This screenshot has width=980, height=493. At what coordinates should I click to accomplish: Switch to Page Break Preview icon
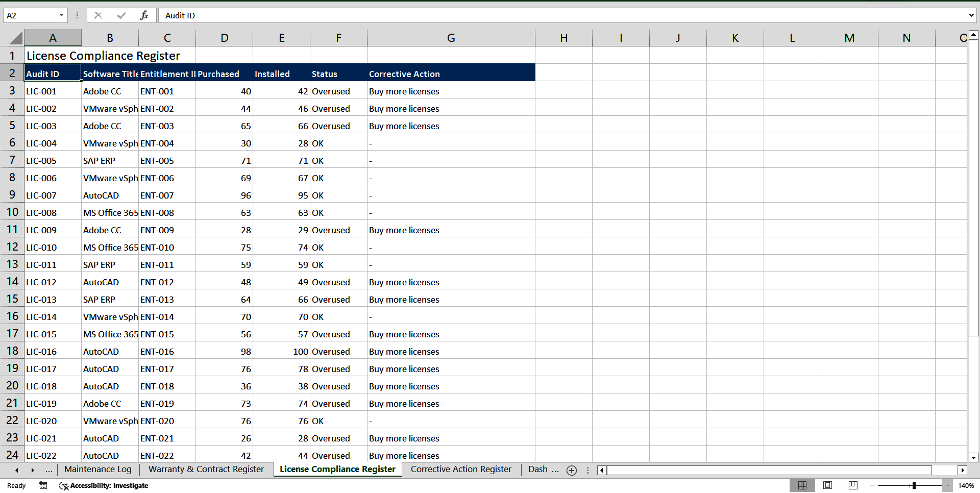853,485
